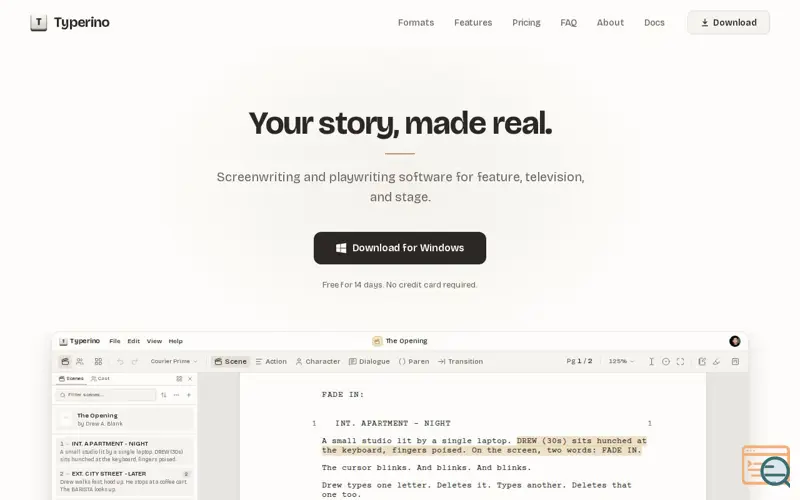Go to the Features section
This screenshot has width=800, height=500.
click(x=473, y=22)
